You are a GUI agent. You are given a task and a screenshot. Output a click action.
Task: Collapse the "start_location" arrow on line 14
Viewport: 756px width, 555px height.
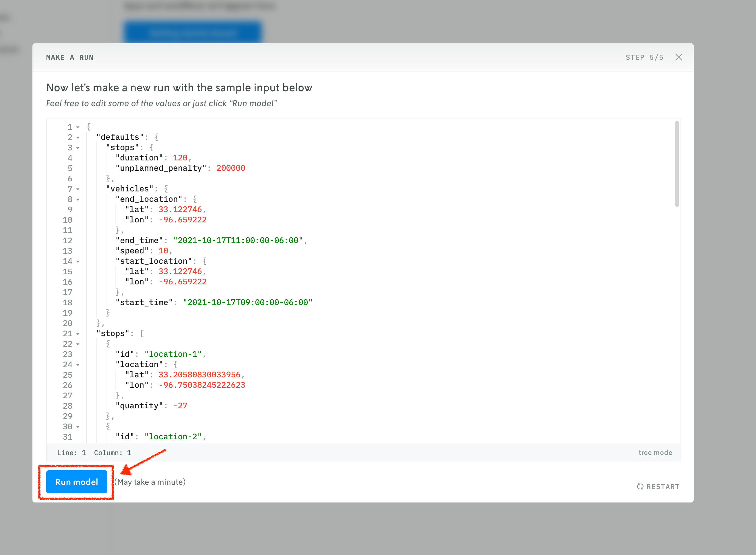click(x=78, y=262)
